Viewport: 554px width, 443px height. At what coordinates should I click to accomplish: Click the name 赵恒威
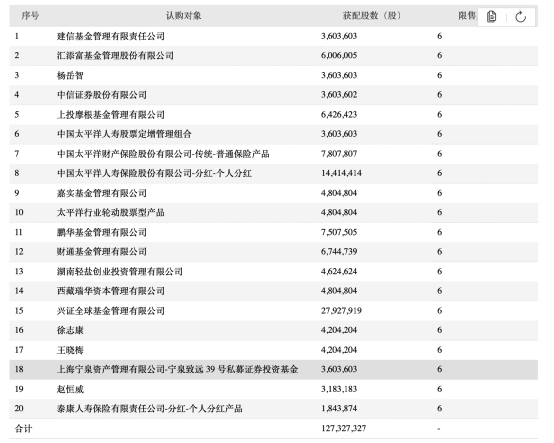point(70,389)
